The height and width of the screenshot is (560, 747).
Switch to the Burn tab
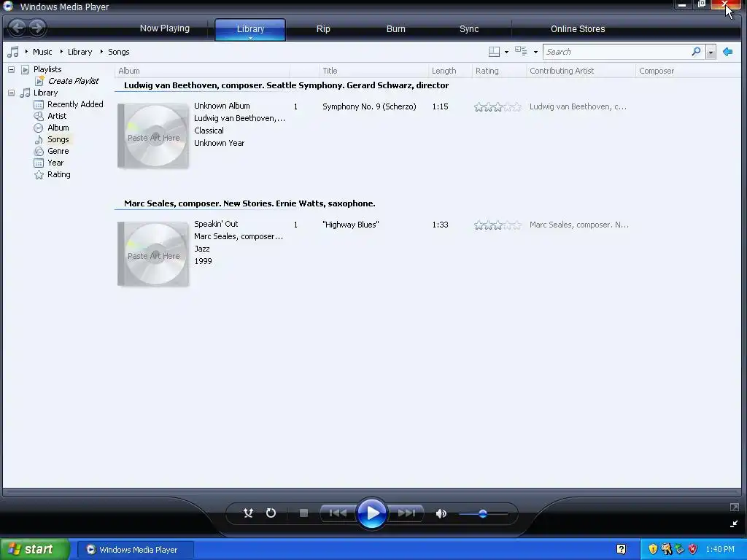396,29
